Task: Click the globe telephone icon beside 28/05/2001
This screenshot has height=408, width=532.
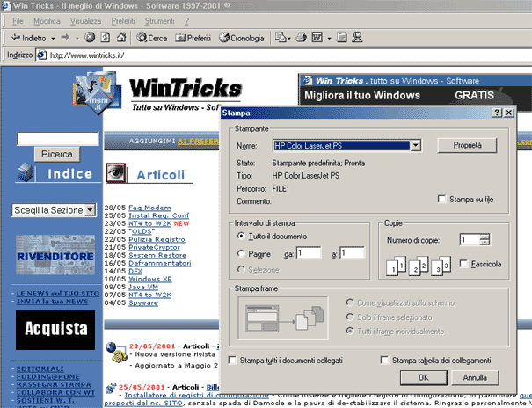Action: 116,352
